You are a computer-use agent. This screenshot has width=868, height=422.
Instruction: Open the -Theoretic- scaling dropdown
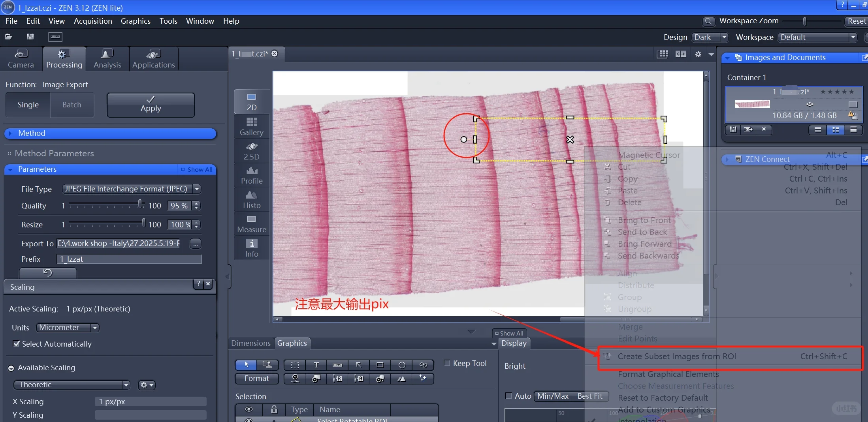pyautogui.click(x=72, y=385)
